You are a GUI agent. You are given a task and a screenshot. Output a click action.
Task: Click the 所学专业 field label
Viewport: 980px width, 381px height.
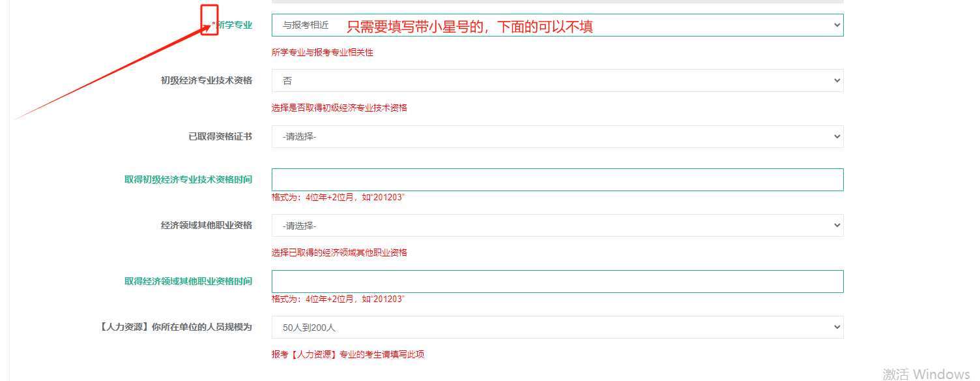(234, 25)
